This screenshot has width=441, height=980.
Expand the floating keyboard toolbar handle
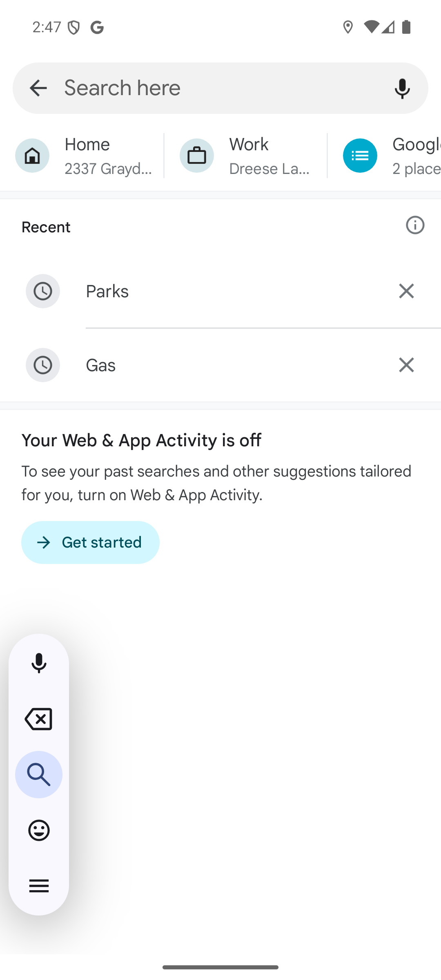[x=39, y=886]
